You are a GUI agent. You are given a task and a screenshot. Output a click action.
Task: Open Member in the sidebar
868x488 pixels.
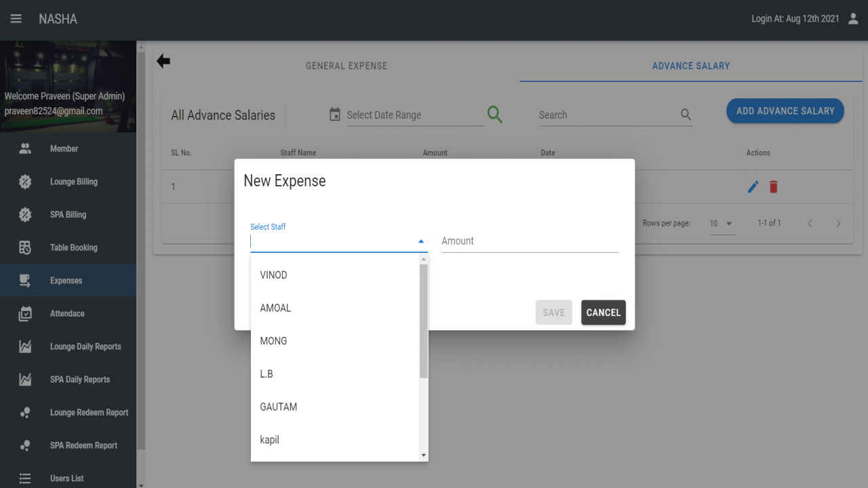(x=68, y=148)
